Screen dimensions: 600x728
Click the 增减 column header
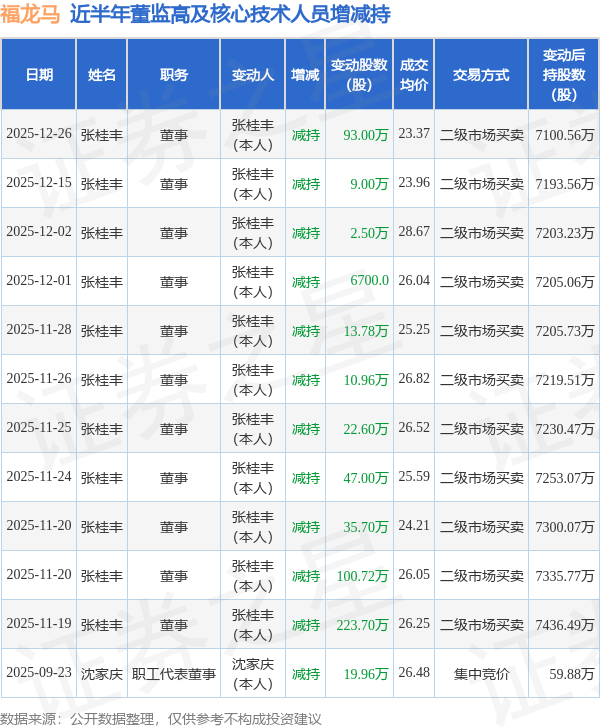[305, 75]
